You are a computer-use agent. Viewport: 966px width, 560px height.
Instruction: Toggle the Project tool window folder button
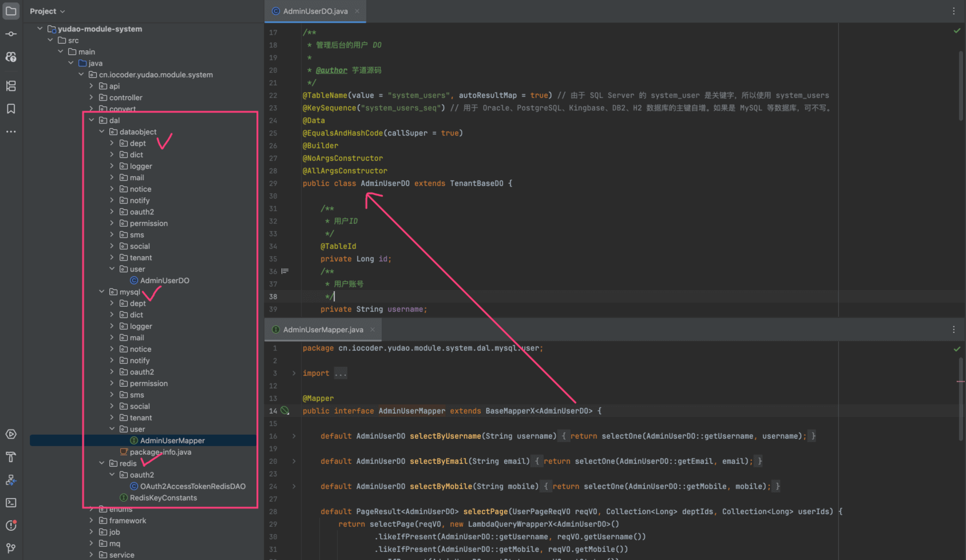[11, 11]
